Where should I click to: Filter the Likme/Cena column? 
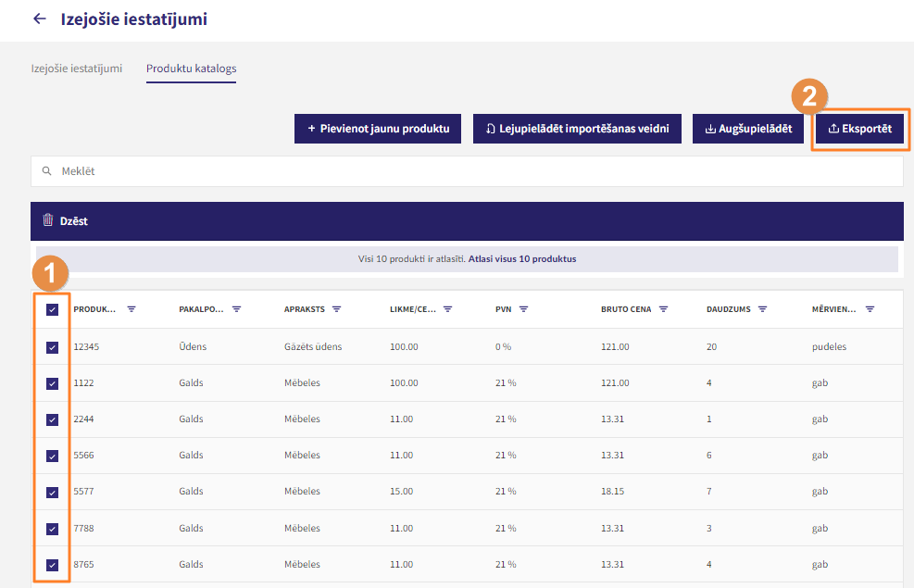447,309
